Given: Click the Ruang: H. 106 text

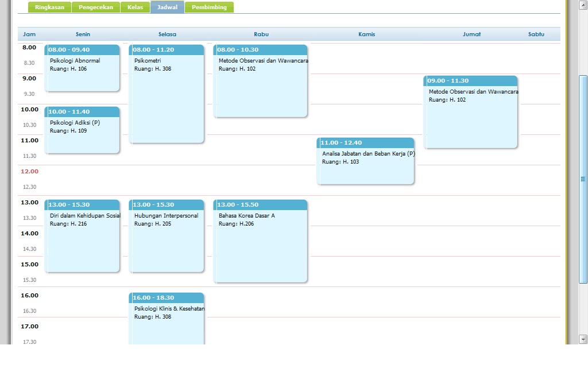Looking at the screenshot, I should pos(68,69).
